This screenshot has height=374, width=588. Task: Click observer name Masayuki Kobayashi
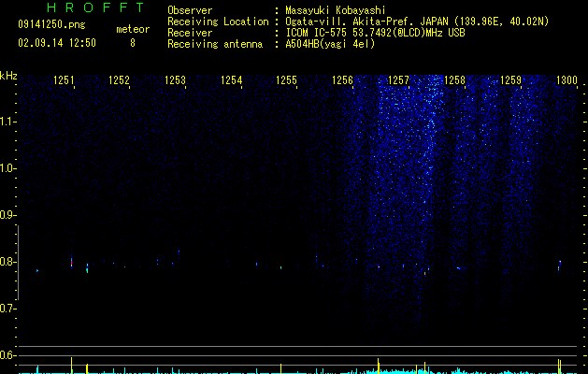(x=336, y=10)
